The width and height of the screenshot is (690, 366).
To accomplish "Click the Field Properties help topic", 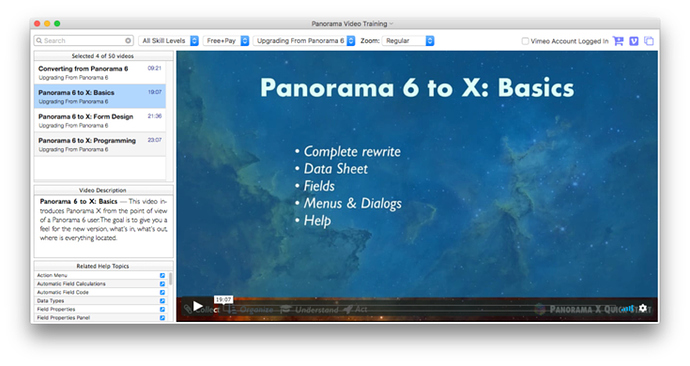I will tap(56, 309).
